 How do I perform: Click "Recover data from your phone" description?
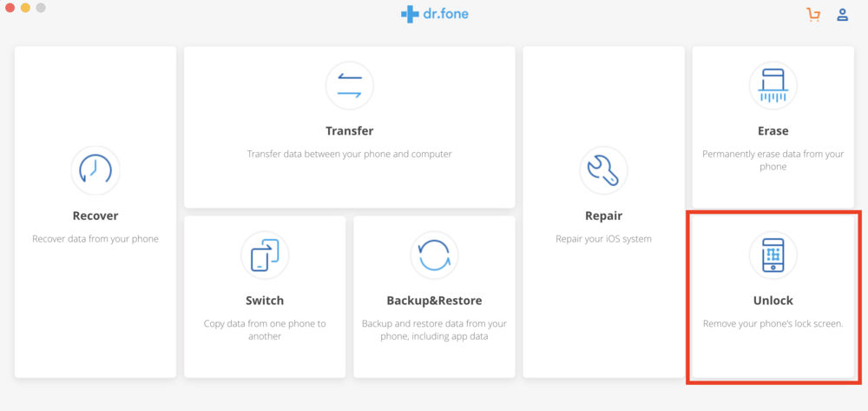point(95,239)
